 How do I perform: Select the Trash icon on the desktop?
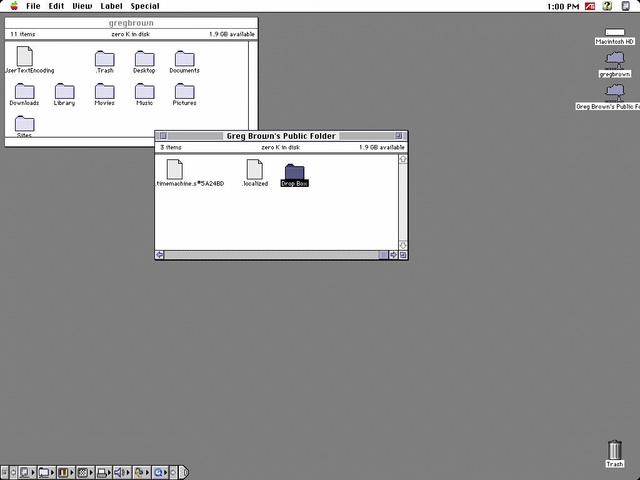(x=615, y=453)
